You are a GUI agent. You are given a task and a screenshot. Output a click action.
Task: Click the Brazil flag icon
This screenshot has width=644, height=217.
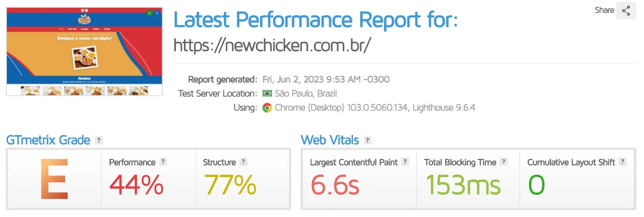267,94
